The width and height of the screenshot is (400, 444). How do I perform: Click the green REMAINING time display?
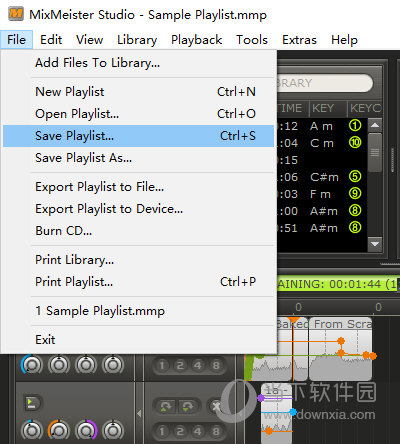[x=338, y=284]
